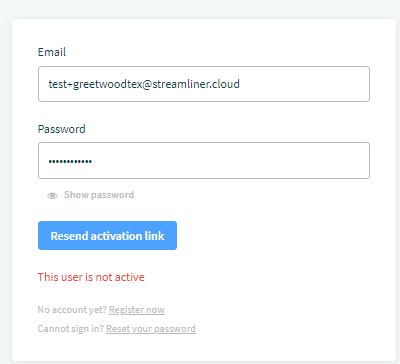Image resolution: width=400 pixels, height=364 pixels.
Task: Click inside the Password field
Action: coord(204,161)
